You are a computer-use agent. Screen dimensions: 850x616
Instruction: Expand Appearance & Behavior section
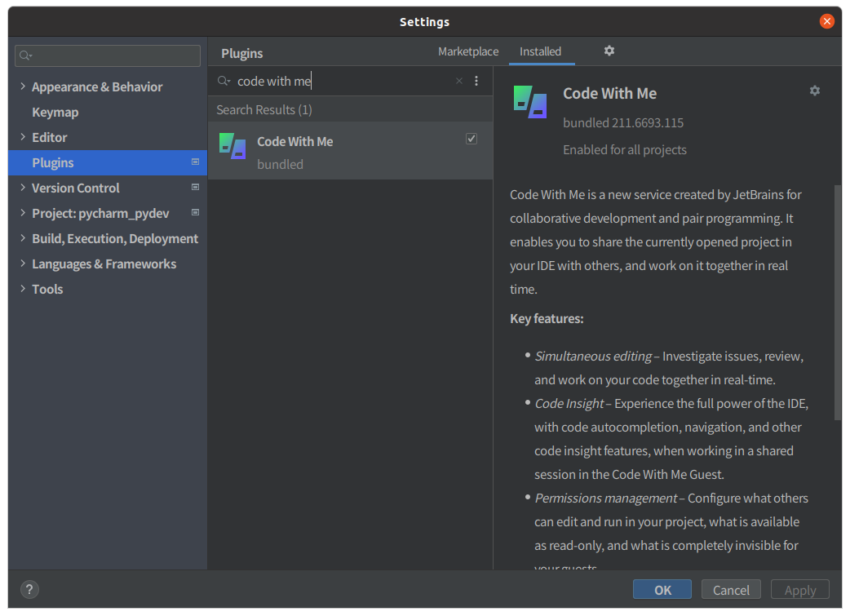coord(23,86)
